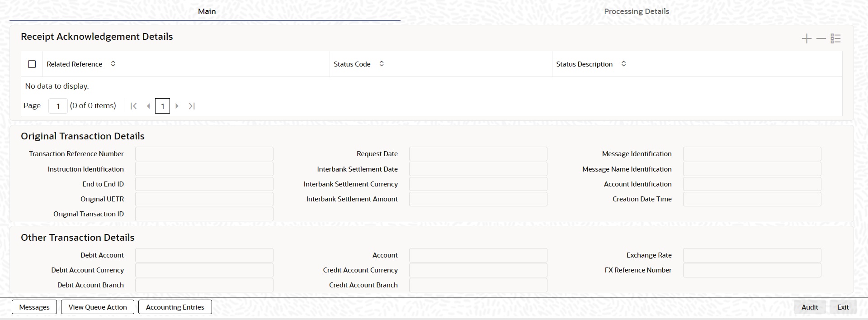Open the Processing Details tab
Screen dimensions: 868x320
[x=637, y=11]
